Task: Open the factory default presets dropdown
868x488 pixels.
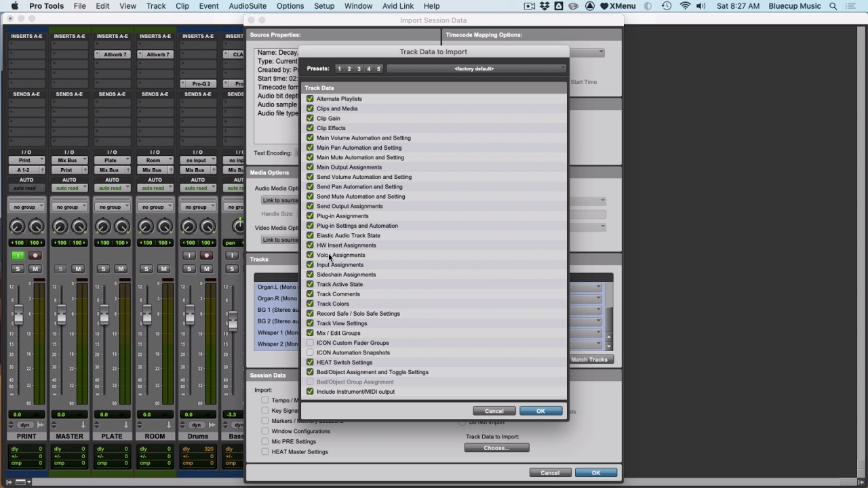Action: click(476, 68)
